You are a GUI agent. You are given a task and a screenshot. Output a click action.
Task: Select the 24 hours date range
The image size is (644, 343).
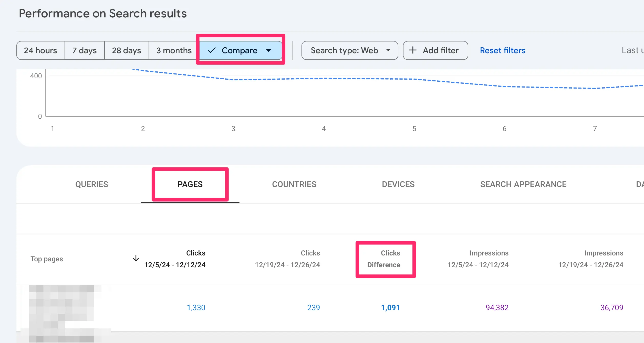[40, 50]
